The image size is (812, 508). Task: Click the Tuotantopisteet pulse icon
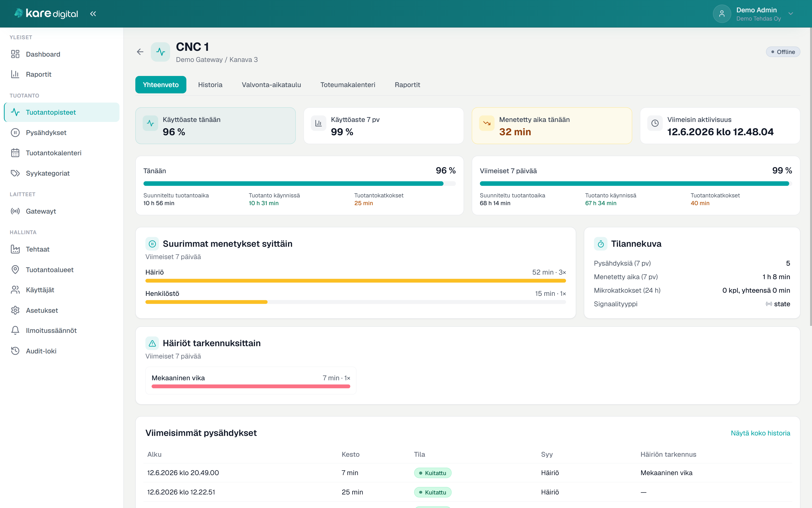click(x=15, y=112)
